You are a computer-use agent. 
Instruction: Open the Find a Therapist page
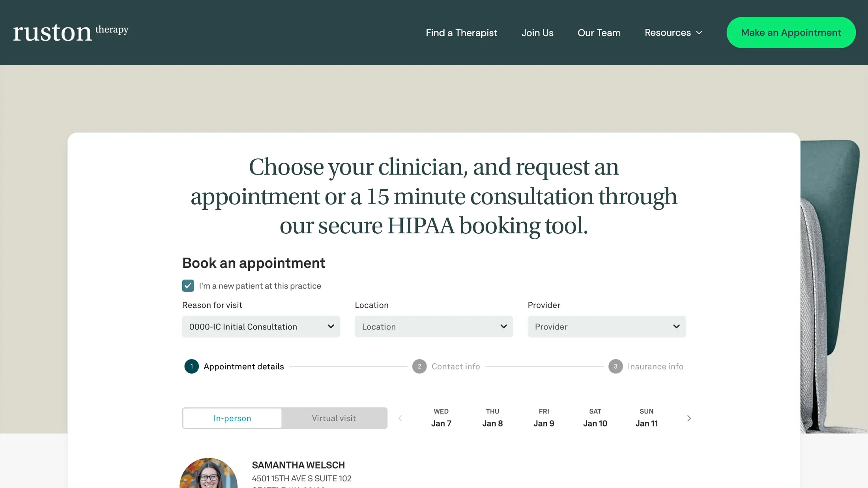(x=461, y=33)
